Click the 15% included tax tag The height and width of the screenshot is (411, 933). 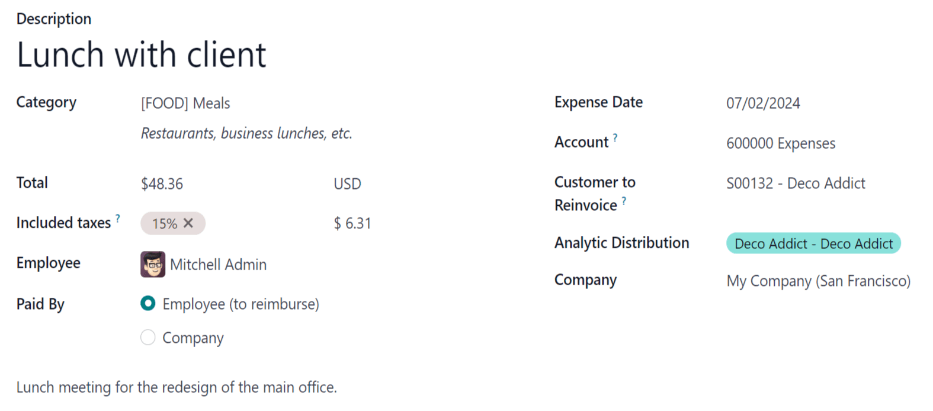tap(164, 224)
